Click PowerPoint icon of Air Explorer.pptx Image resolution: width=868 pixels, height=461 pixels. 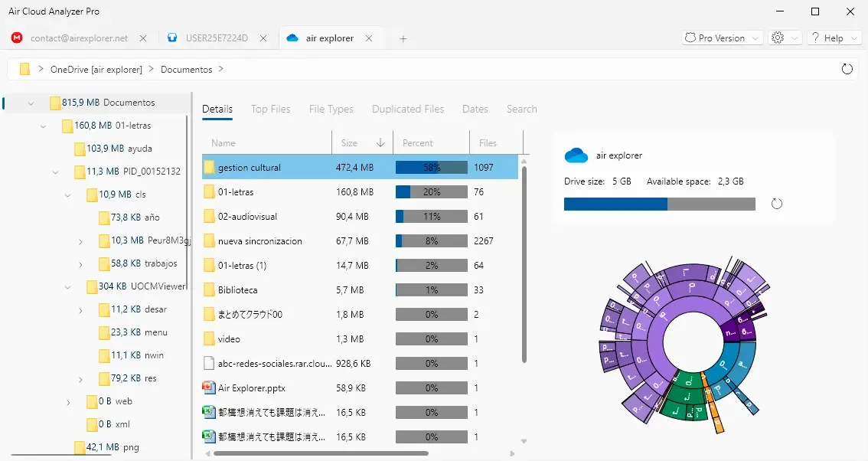[209, 387]
